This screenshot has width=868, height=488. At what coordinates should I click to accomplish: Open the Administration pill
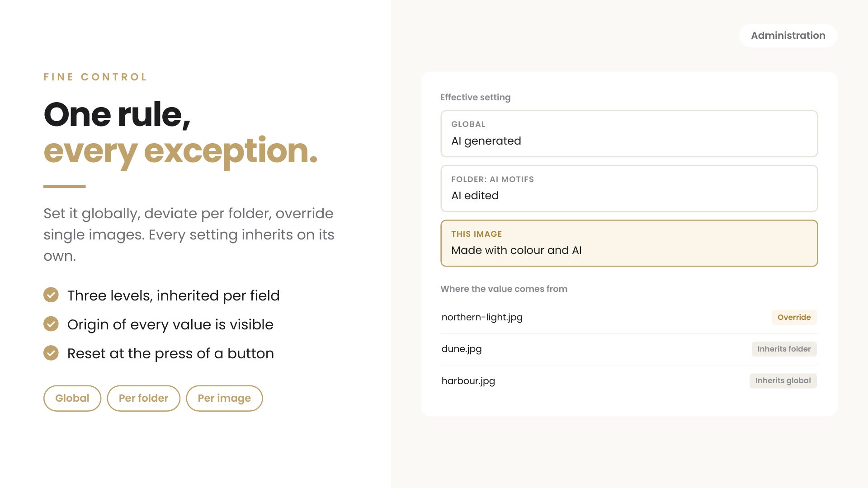pos(788,35)
